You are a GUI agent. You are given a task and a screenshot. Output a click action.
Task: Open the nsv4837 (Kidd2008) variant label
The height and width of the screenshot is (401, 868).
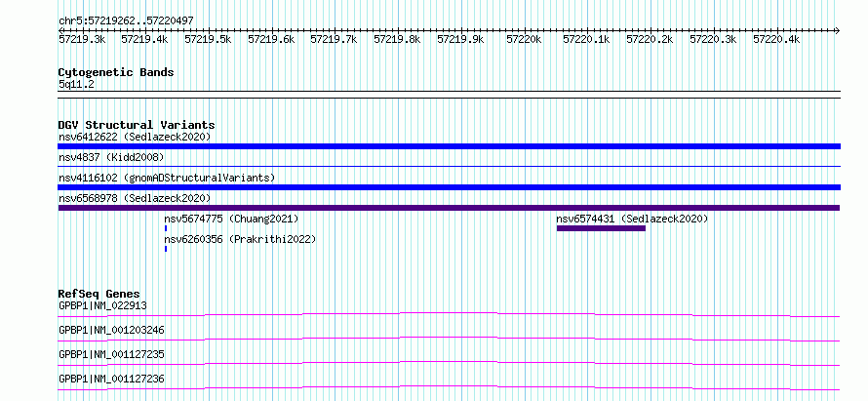click(111, 157)
